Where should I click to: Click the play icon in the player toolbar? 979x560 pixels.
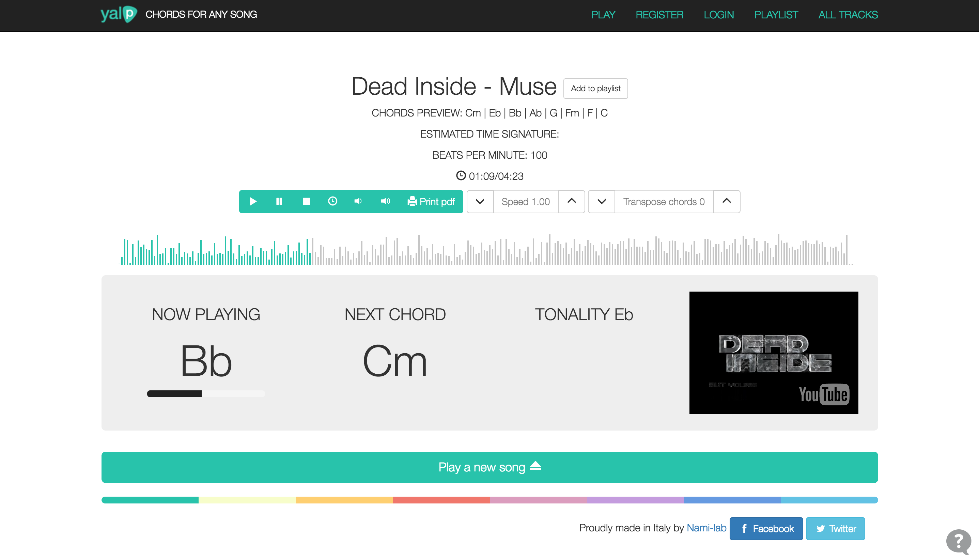tap(253, 202)
